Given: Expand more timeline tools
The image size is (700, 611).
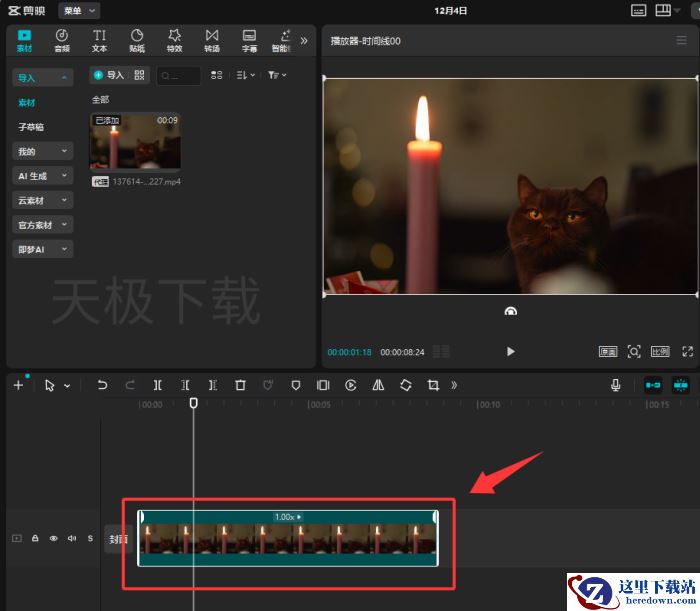Looking at the screenshot, I should [454, 385].
